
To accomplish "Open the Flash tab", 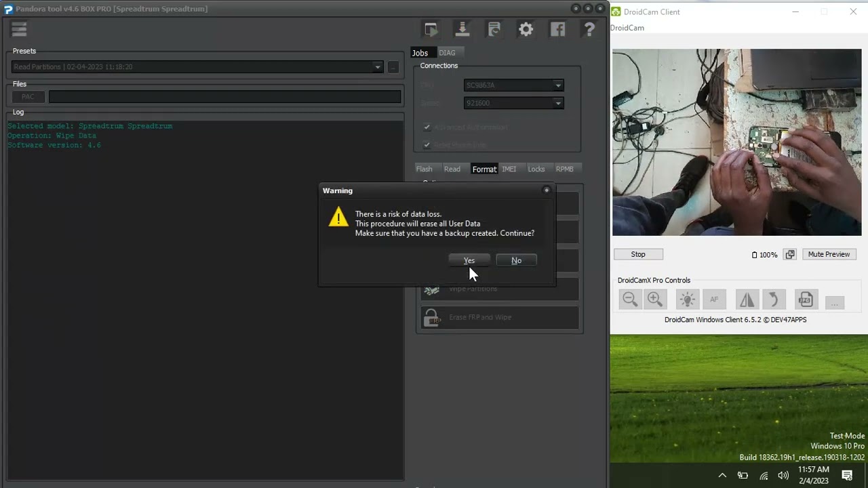I will [x=424, y=169].
